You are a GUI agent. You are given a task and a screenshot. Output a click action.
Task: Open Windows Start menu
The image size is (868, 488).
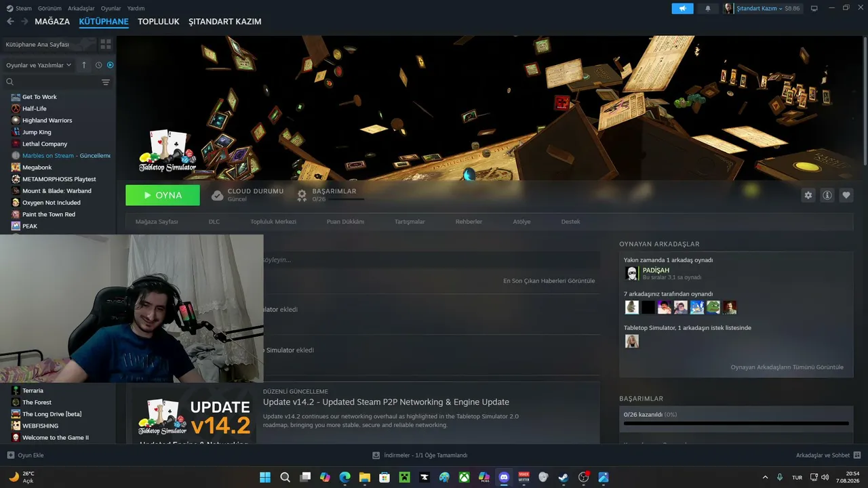pyautogui.click(x=264, y=477)
